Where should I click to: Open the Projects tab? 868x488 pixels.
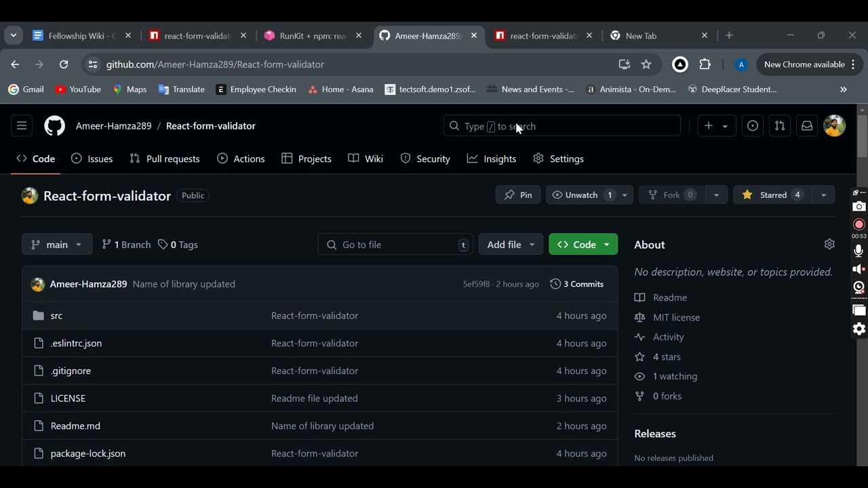pos(307,159)
